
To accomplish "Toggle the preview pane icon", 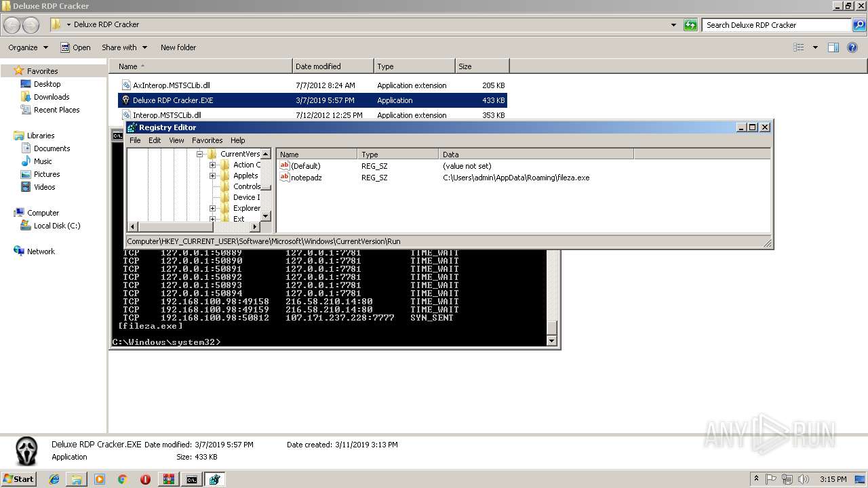I will (833, 47).
